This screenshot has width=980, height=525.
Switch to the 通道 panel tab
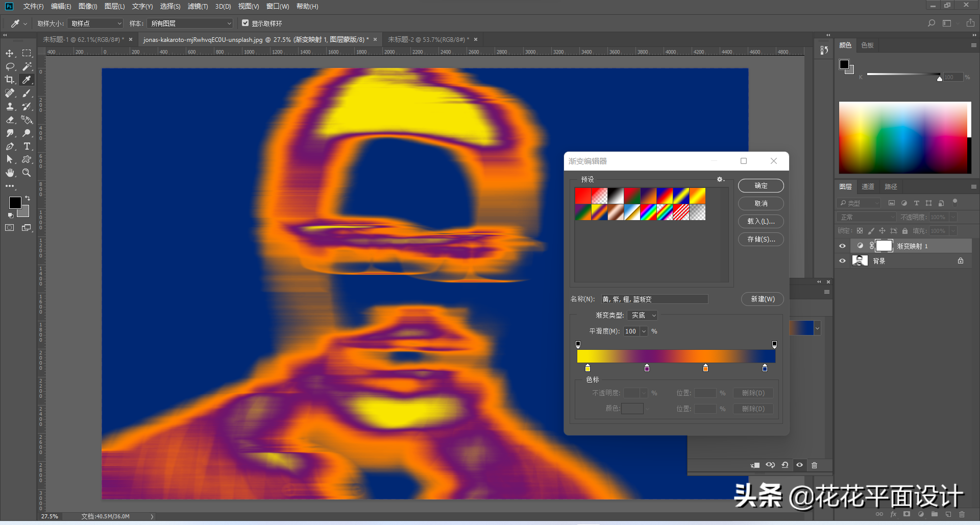868,186
